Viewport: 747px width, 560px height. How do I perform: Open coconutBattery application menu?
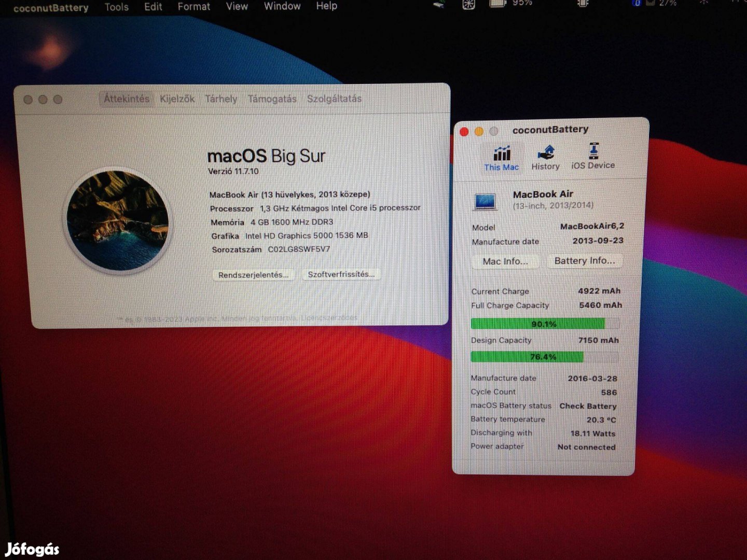pyautogui.click(x=51, y=8)
